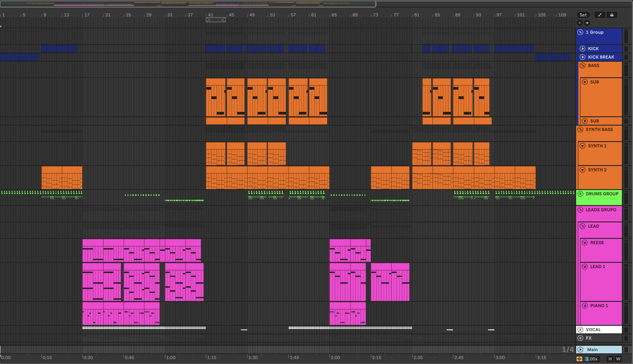Viewport: 633px width, 364px height.
Task: Jump to the next locator
Action: (587, 23)
